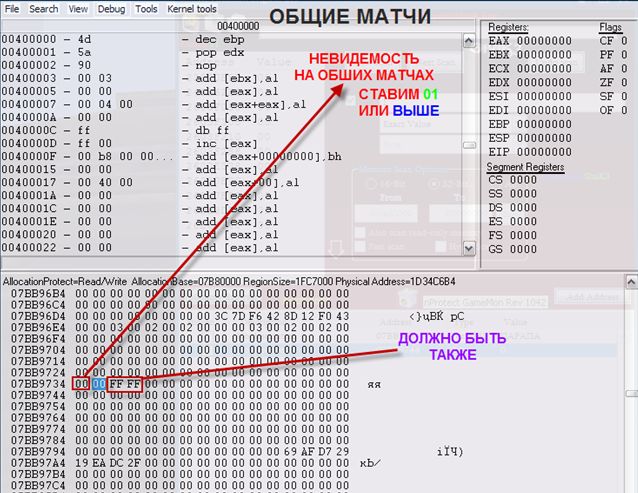Image resolution: width=638 pixels, height=493 pixels.
Task: Select disassembly row at address 0040000A
Action: (232, 118)
